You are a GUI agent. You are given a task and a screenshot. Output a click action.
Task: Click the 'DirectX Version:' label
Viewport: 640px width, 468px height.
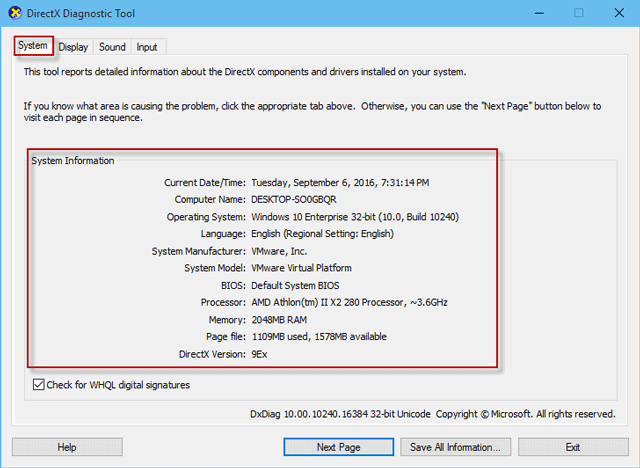(212, 354)
